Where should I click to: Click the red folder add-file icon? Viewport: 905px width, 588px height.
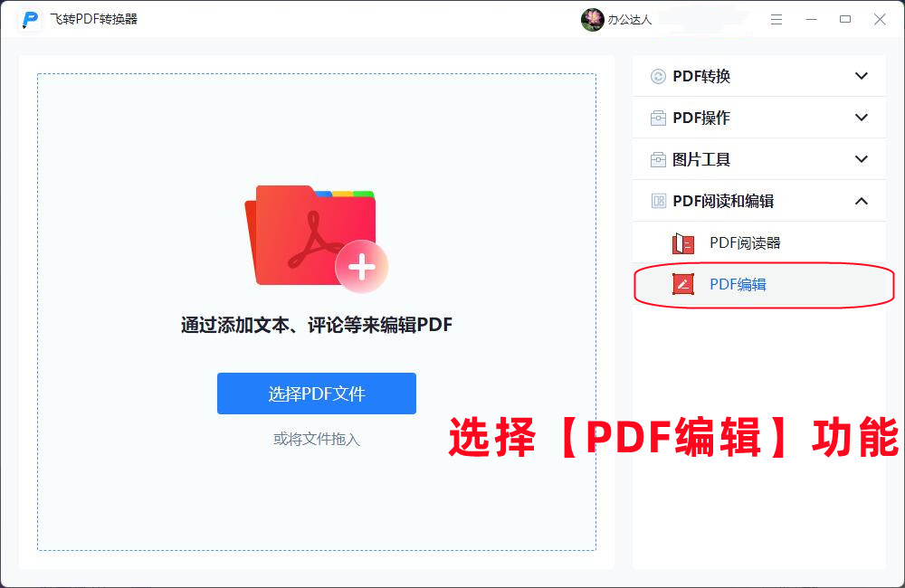point(316,238)
